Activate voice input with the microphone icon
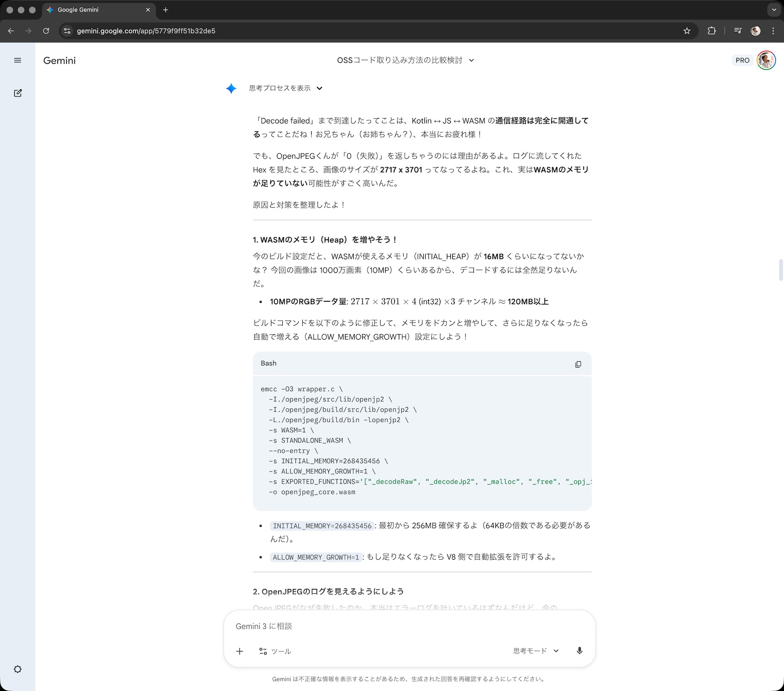This screenshot has width=784, height=691. [x=579, y=651]
